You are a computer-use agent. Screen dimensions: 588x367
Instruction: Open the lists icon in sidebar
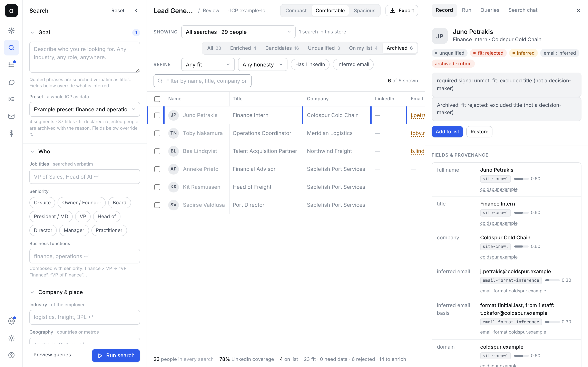pyautogui.click(x=11, y=65)
